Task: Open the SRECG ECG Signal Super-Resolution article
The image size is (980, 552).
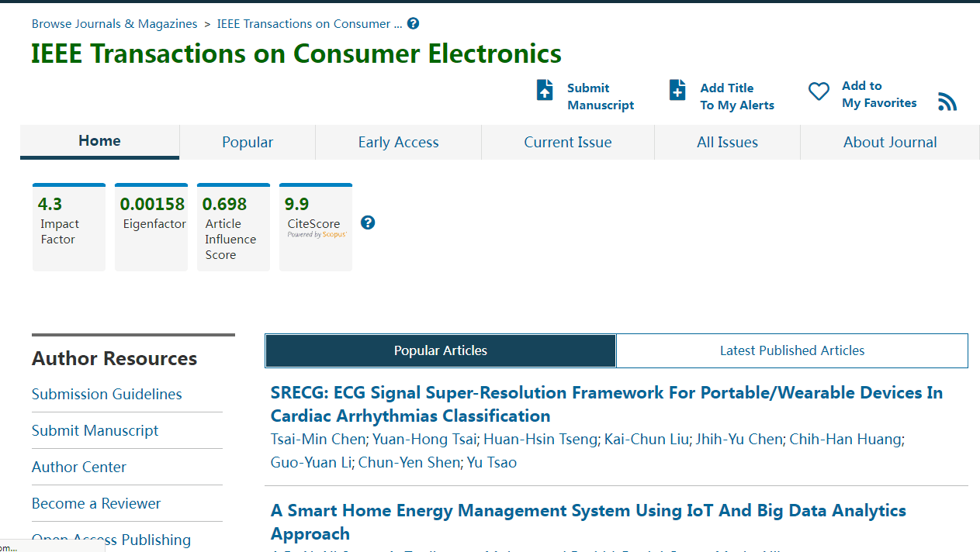Action: (607, 404)
